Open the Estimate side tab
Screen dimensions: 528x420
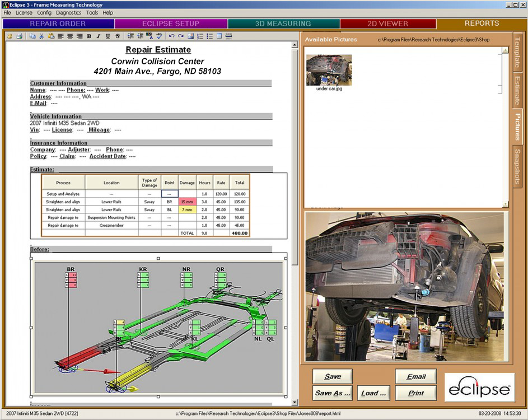517,91
